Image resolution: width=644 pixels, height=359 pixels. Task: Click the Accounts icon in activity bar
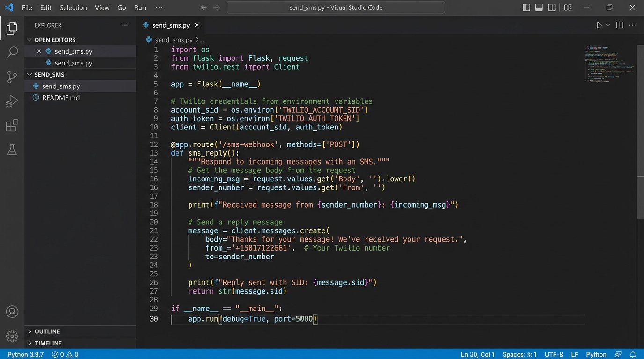(12, 312)
